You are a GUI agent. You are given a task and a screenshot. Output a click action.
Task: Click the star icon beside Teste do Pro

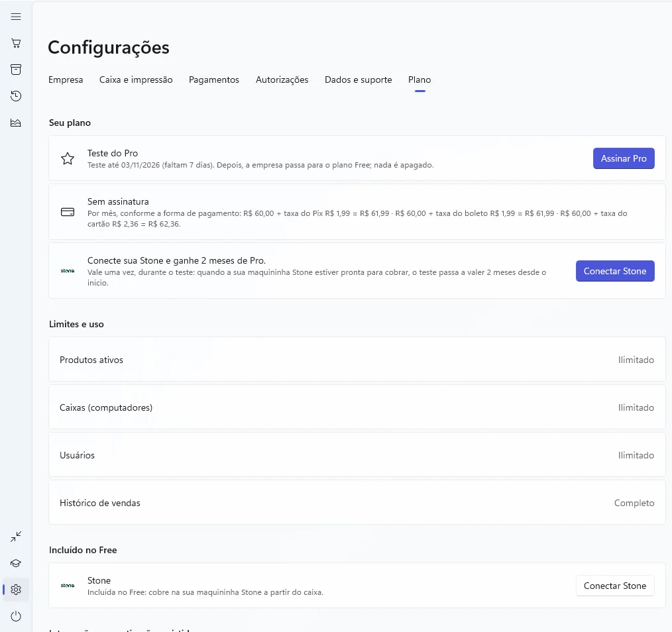(x=68, y=158)
